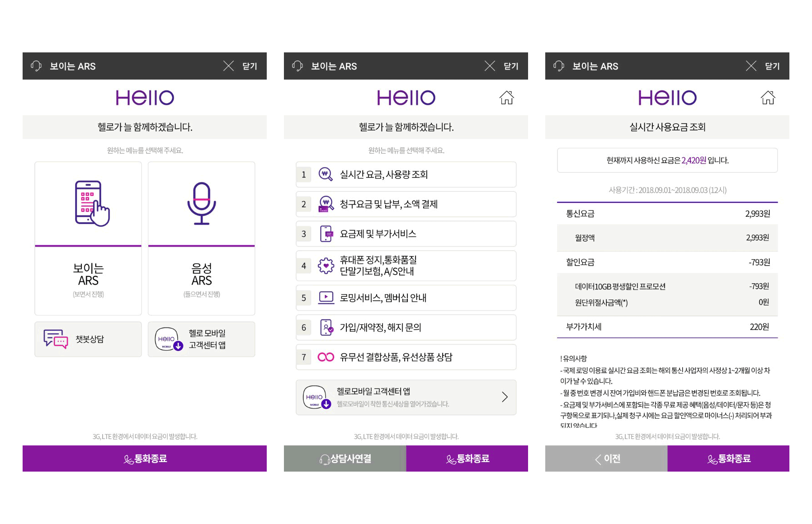Select menu 5 로밍서비스, 멤버십 안내
This screenshot has width=812, height=524.
[406, 298]
